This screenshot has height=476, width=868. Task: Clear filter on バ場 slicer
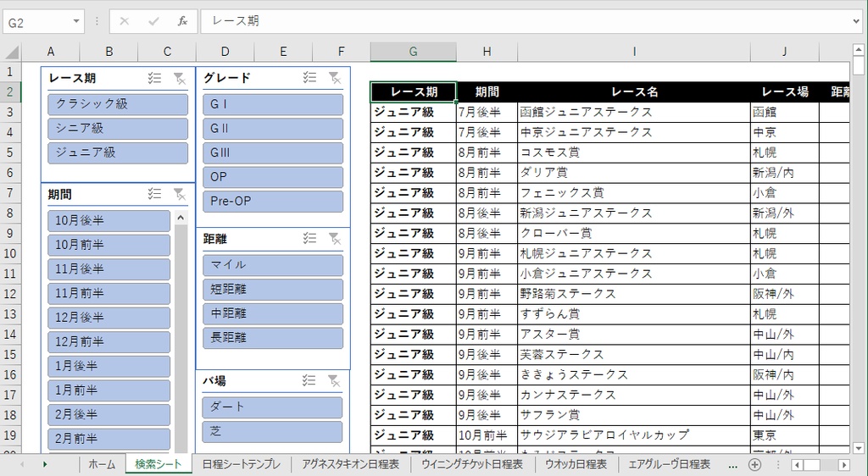(334, 380)
